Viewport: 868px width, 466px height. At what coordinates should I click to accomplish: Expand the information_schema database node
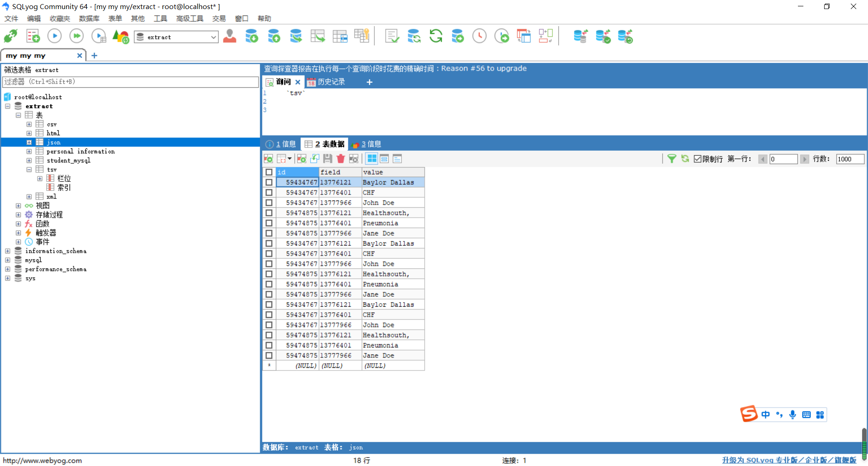pos(8,251)
